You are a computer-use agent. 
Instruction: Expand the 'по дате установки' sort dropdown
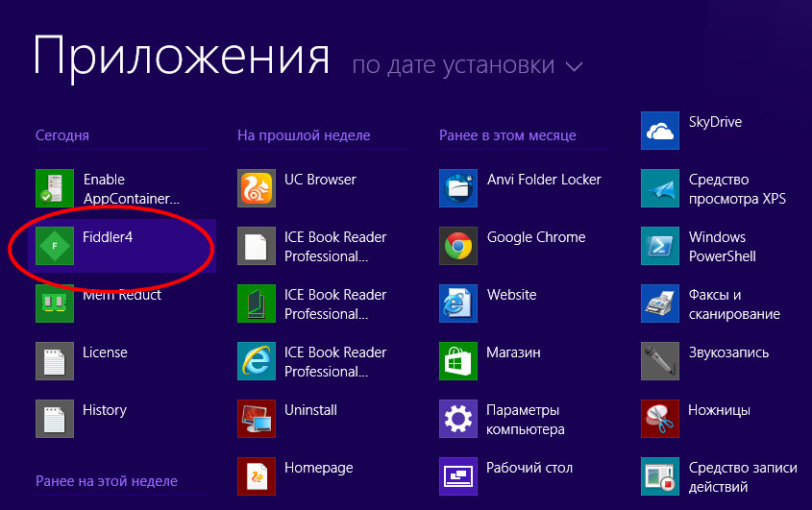[x=467, y=65]
